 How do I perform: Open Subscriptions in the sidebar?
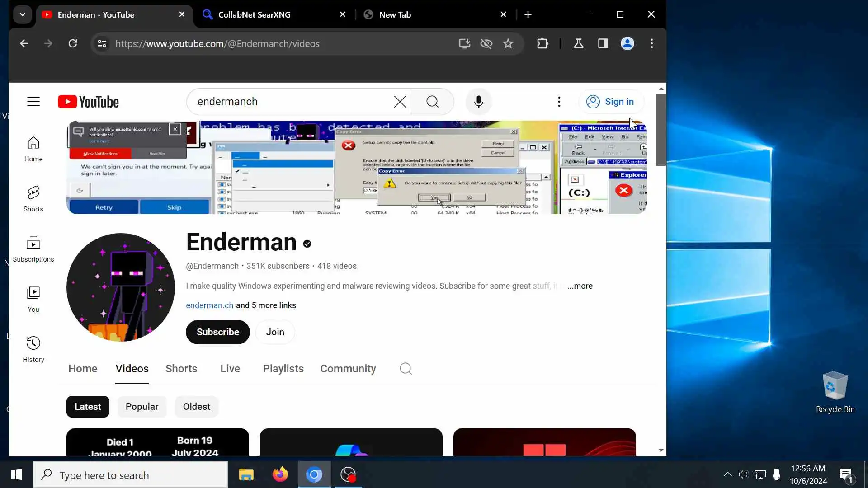coord(33,249)
